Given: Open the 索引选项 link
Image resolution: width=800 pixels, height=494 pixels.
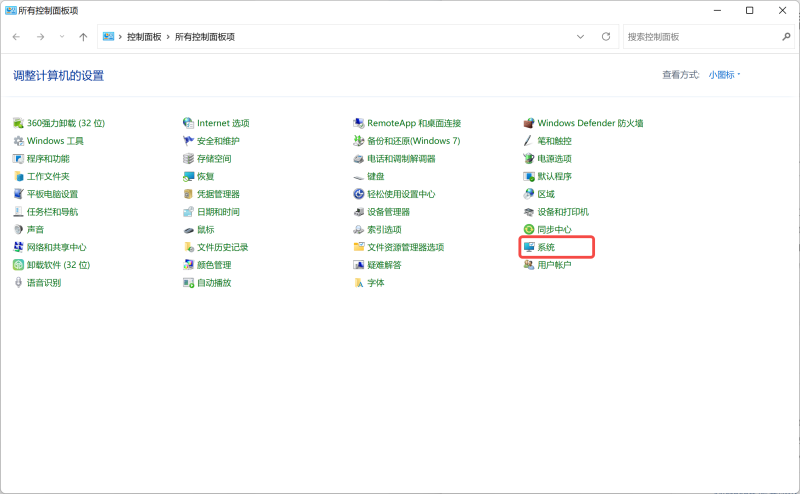Looking at the screenshot, I should tap(384, 230).
